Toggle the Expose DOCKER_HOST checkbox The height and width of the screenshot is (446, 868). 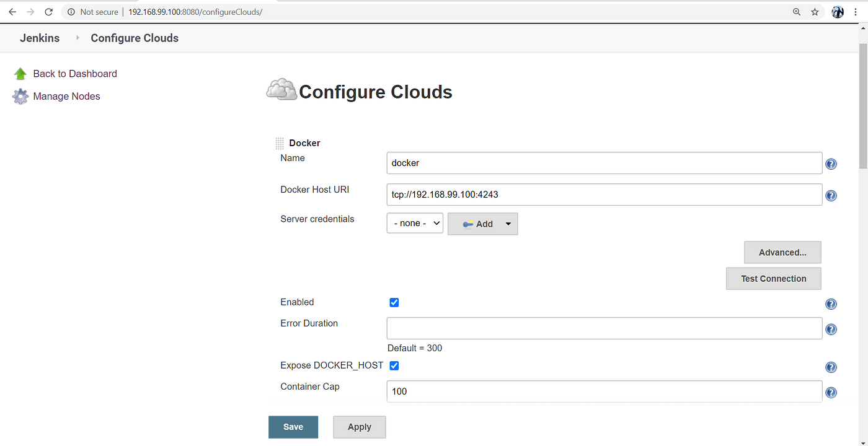point(394,365)
